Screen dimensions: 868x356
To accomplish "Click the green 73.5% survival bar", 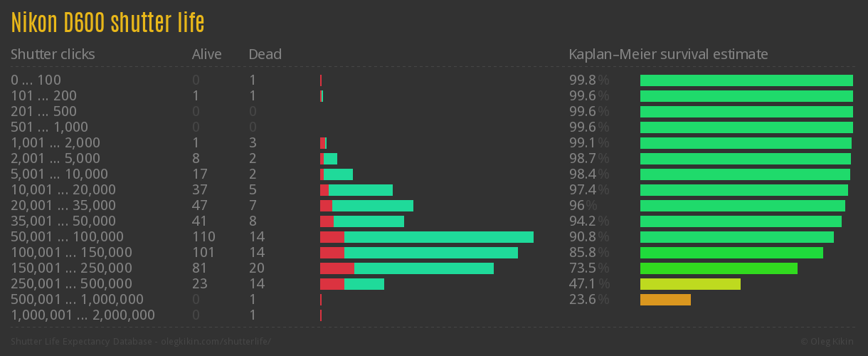I will (x=719, y=268).
